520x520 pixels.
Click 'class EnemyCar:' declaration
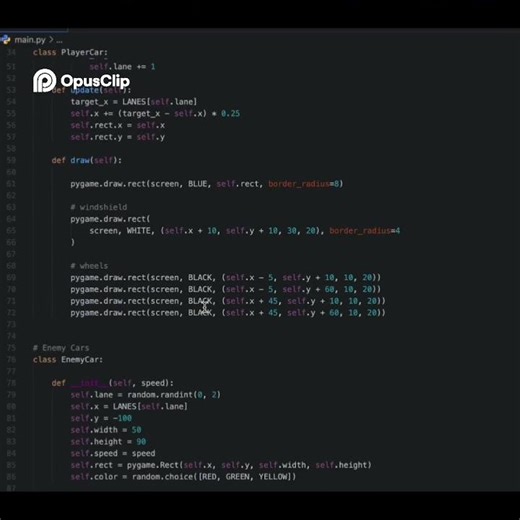[x=68, y=360]
